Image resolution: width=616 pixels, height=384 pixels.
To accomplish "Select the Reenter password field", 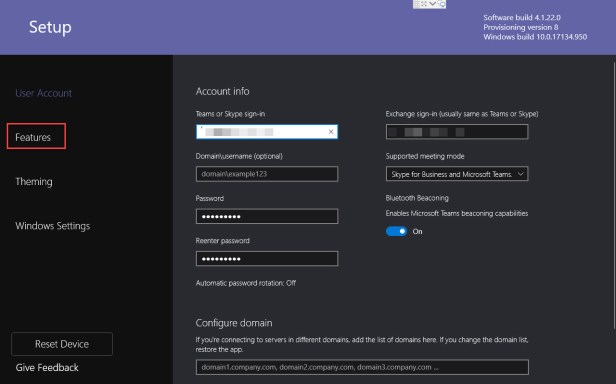I will coord(267,259).
